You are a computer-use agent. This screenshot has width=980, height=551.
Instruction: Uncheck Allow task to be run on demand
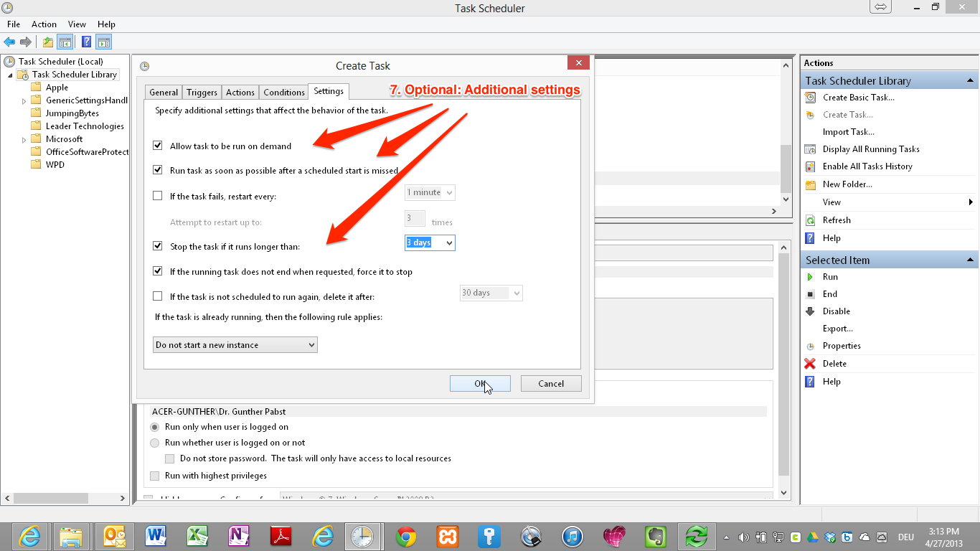[x=158, y=146]
